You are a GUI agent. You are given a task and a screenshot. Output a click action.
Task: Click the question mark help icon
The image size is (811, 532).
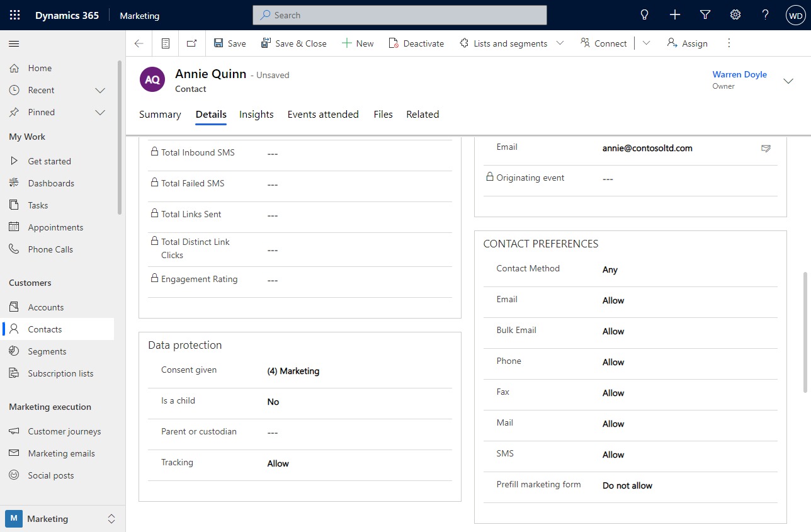[765, 15]
